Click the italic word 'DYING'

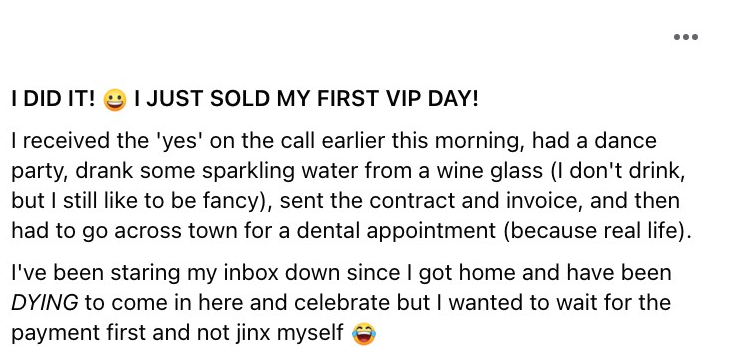click(x=45, y=304)
